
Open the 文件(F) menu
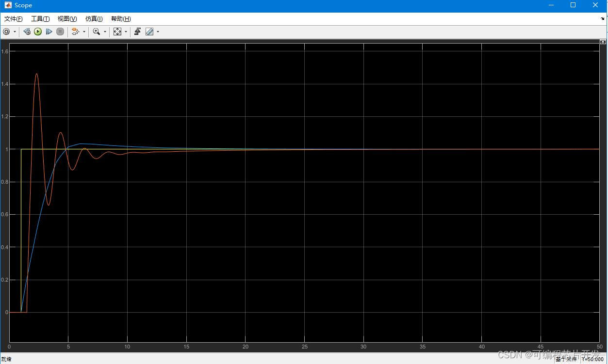click(x=14, y=19)
